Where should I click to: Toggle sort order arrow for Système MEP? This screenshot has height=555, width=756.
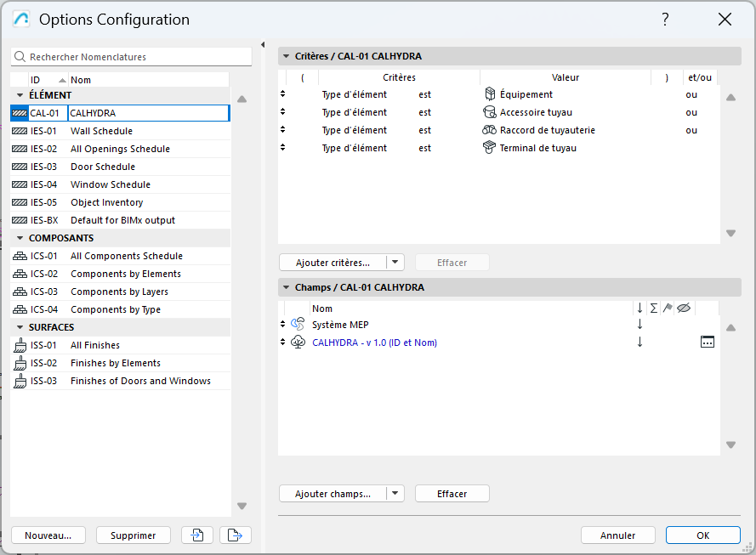pyautogui.click(x=639, y=325)
